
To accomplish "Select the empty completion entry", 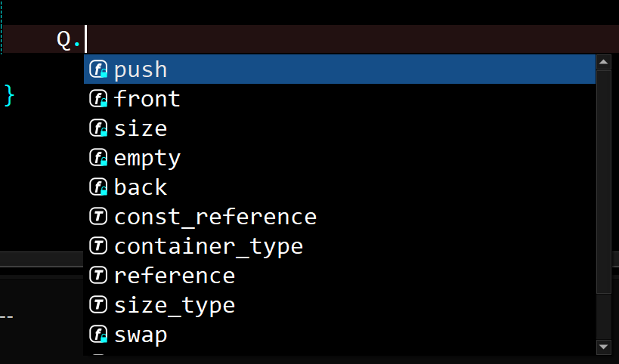I will pos(339,158).
